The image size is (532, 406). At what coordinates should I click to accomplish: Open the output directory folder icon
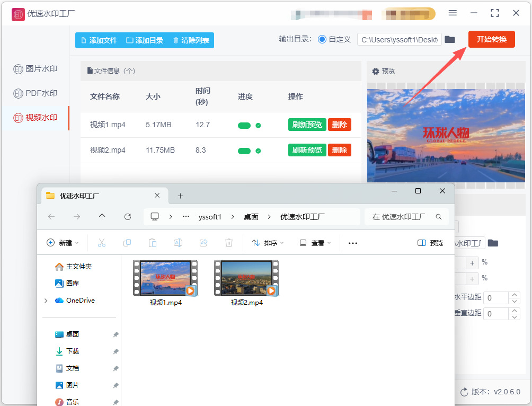449,39
